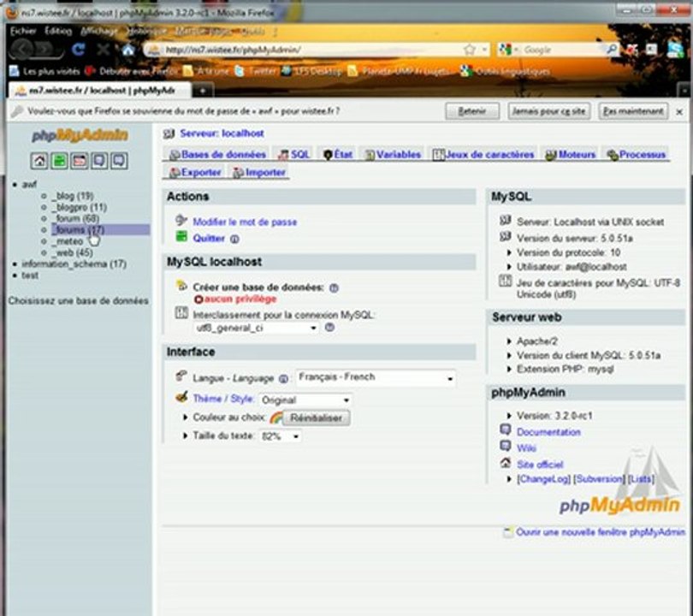
Task: Click Modifier le mot de passe link
Action: (245, 222)
